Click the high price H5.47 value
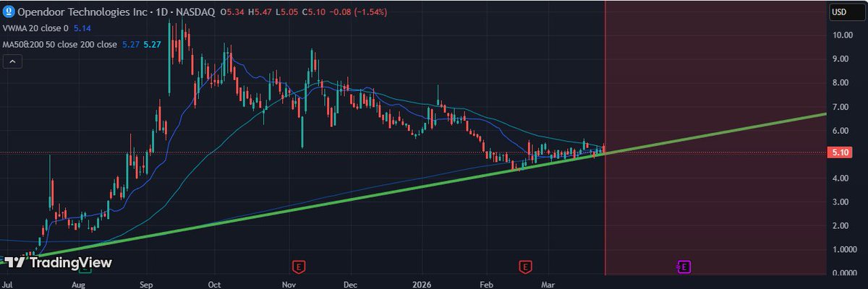The height and width of the screenshot is (289, 868). [262, 12]
